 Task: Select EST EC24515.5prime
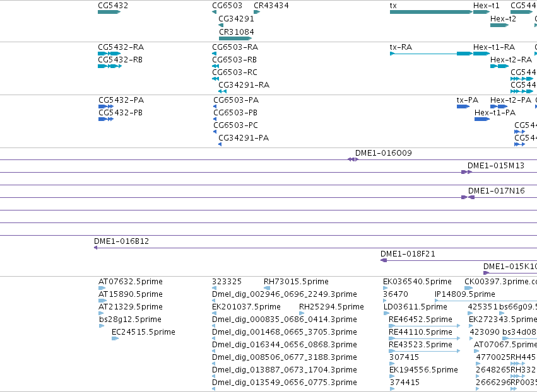click(x=115, y=338)
